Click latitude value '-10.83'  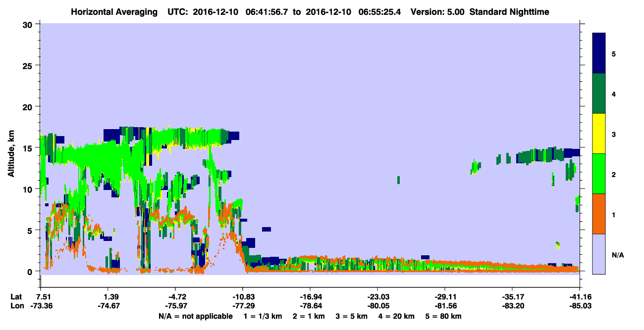(x=242, y=297)
